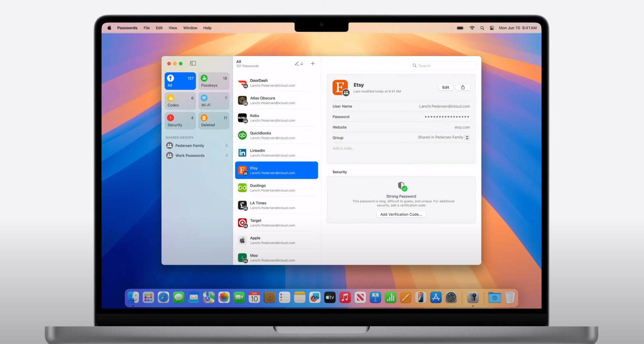This screenshot has height=344, width=644.
Task: Select Work Passwords shared group
Action: [190, 155]
